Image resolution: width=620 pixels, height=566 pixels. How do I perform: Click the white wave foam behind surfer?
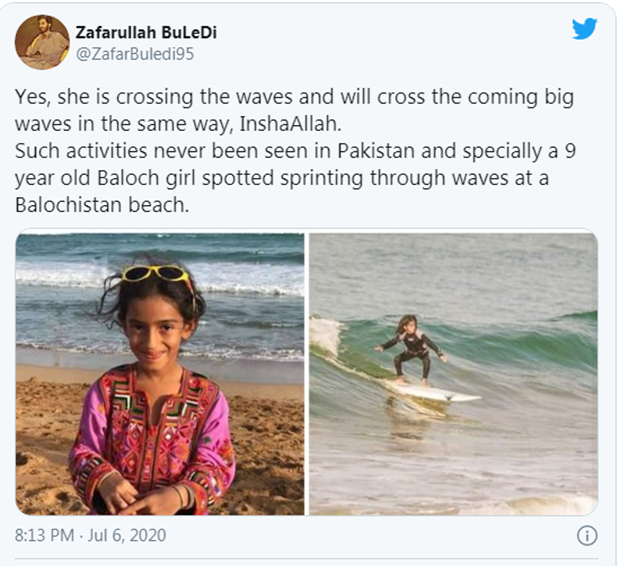325,336
